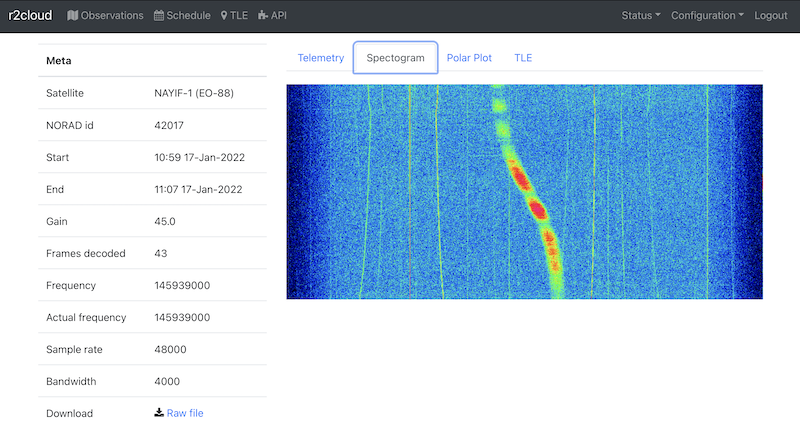
Task: Select the Spectogram tab
Action: tap(395, 58)
